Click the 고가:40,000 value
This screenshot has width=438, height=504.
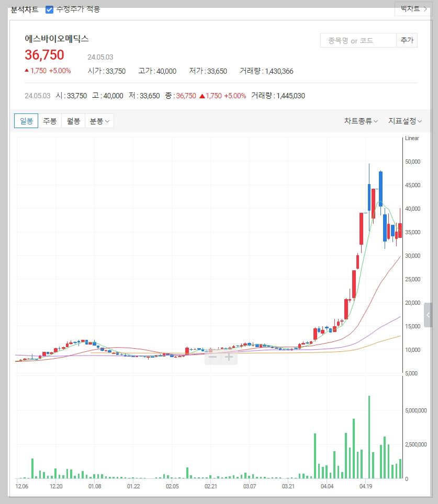point(158,71)
